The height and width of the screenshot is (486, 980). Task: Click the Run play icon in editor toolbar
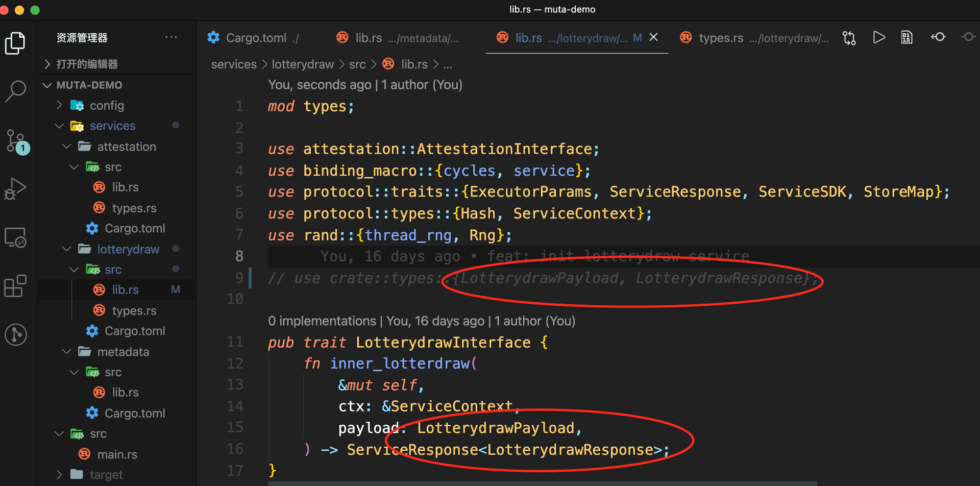[878, 37]
